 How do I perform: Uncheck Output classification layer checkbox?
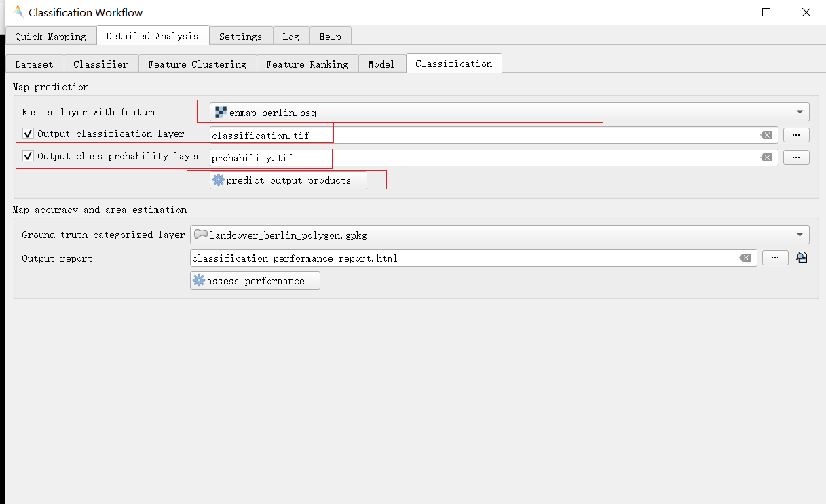pyautogui.click(x=28, y=134)
